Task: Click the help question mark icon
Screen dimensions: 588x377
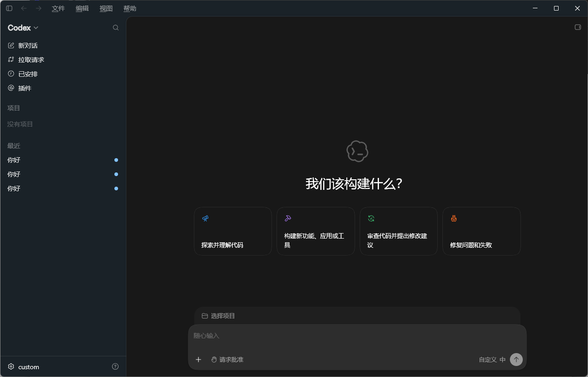Action: [115, 366]
